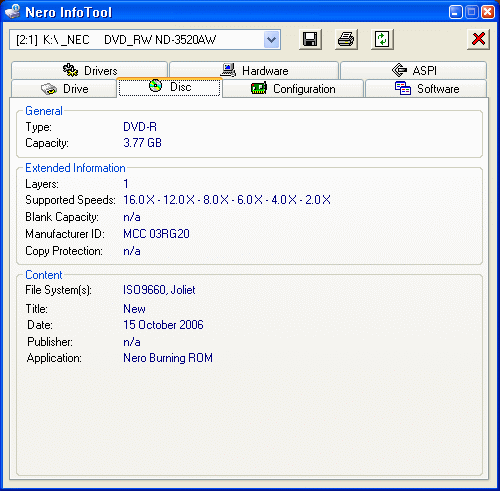Click the Print icon
Image resolution: width=500 pixels, height=491 pixels.
[346, 40]
